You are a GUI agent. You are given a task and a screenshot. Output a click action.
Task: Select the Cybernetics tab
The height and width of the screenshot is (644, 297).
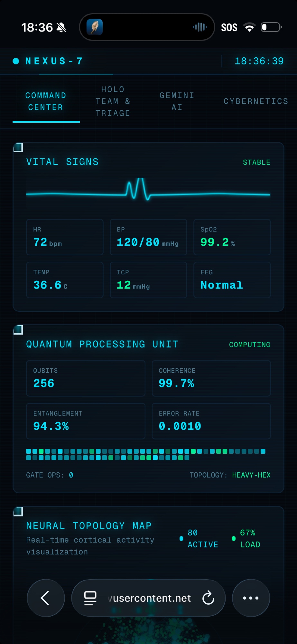click(x=256, y=101)
